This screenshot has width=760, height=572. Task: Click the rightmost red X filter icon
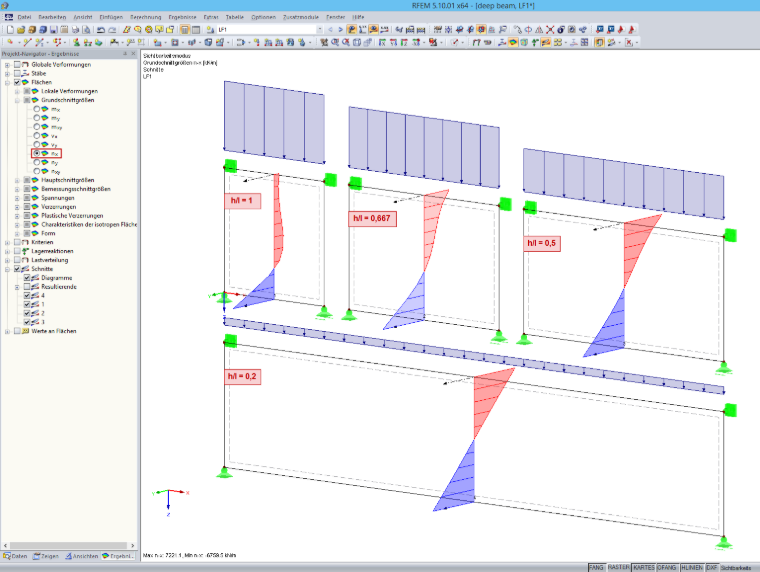(629, 43)
